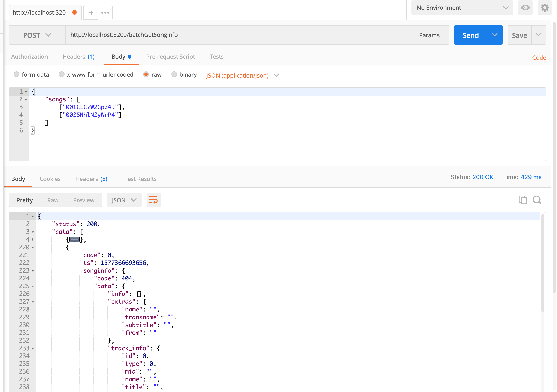The image size is (557, 392).
Task: Toggle line wrap icon in response toolbar
Action: [x=154, y=200]
